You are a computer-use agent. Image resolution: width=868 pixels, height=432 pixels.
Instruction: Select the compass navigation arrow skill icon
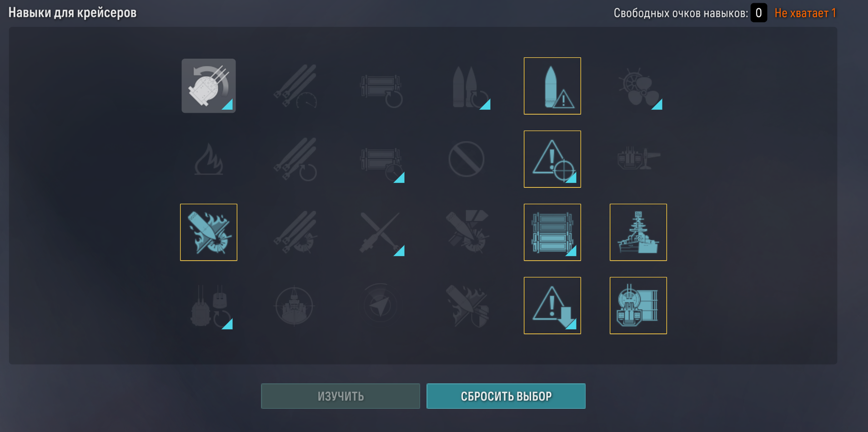click(x=381, y=306)
